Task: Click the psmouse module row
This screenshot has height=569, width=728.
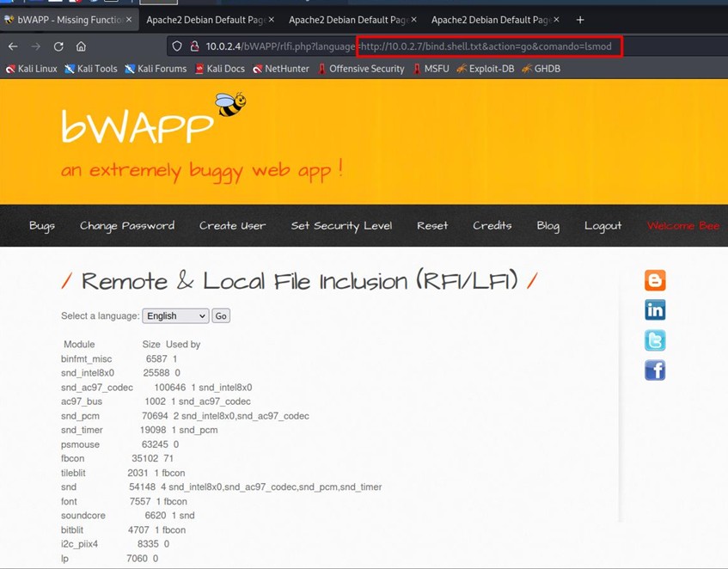Action: click(x=119, y=444)
